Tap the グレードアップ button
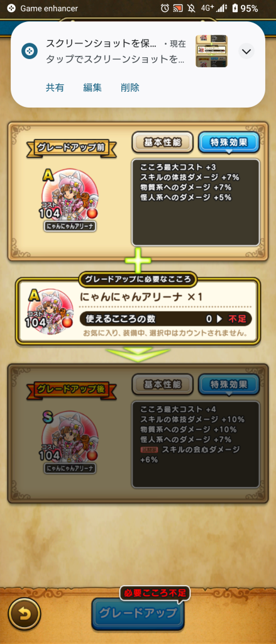This screenshot has height=644, width=276. tap(138, 614)
